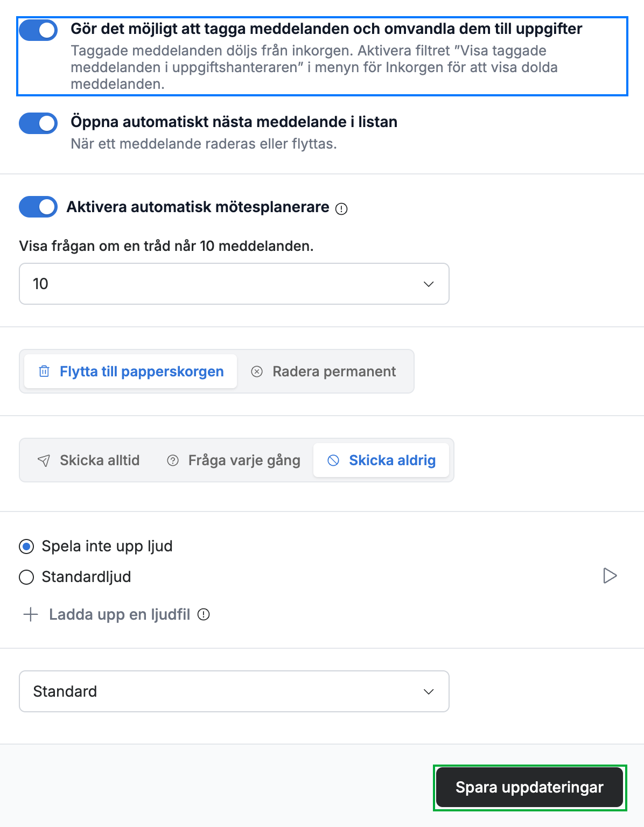Click the trash can icon
Screen dimensions: 644x827
point(44,372)
